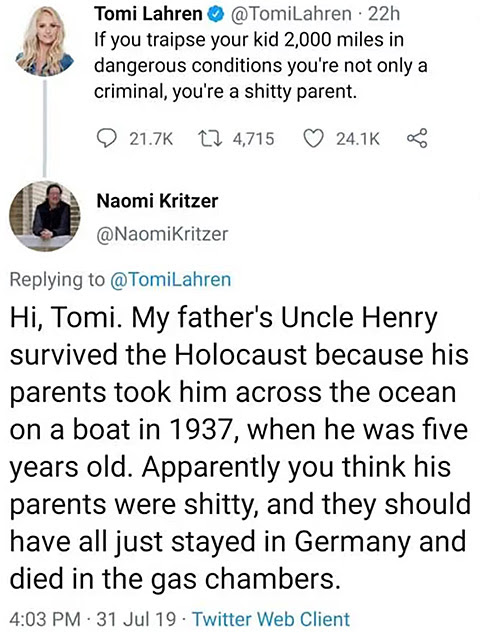This screenshot has width=480, height=633.
Task: Like the tweet with heart icon
Action: 314,139
